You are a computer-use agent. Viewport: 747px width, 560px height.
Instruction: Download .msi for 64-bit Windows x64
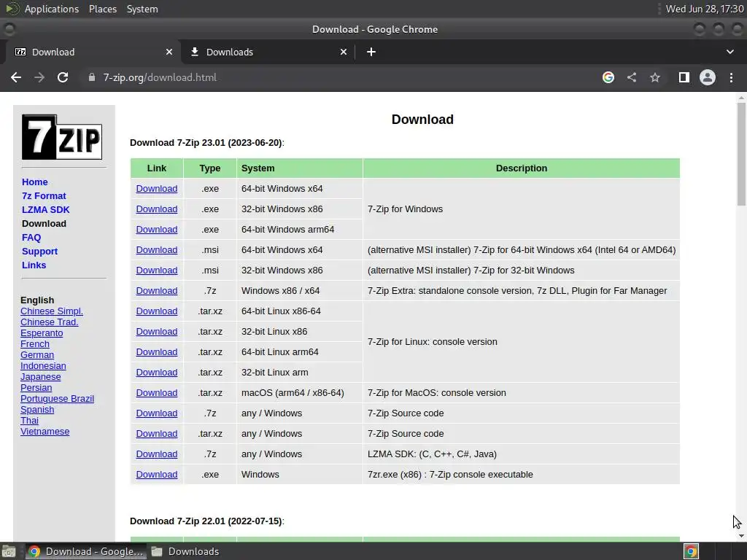click(157, 250)
